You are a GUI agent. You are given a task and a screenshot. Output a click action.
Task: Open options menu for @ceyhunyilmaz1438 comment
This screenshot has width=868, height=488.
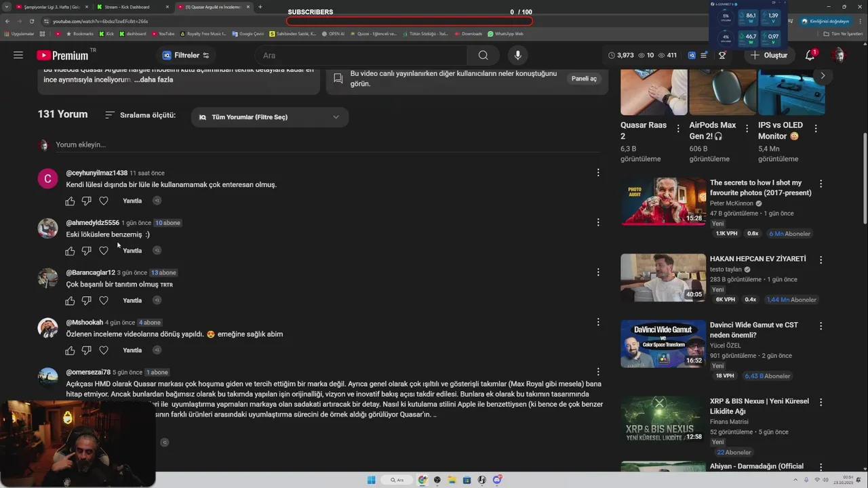(598, 173)
